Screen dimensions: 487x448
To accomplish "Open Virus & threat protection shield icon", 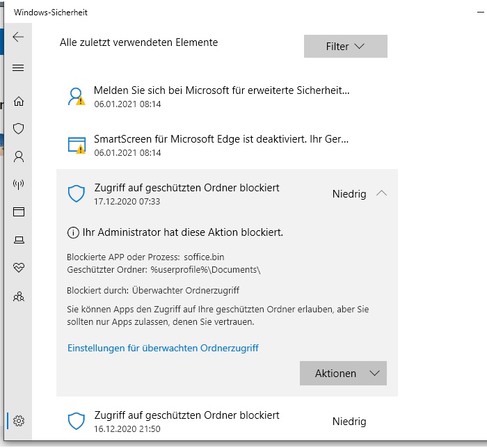I will click(x=19, y=129).
